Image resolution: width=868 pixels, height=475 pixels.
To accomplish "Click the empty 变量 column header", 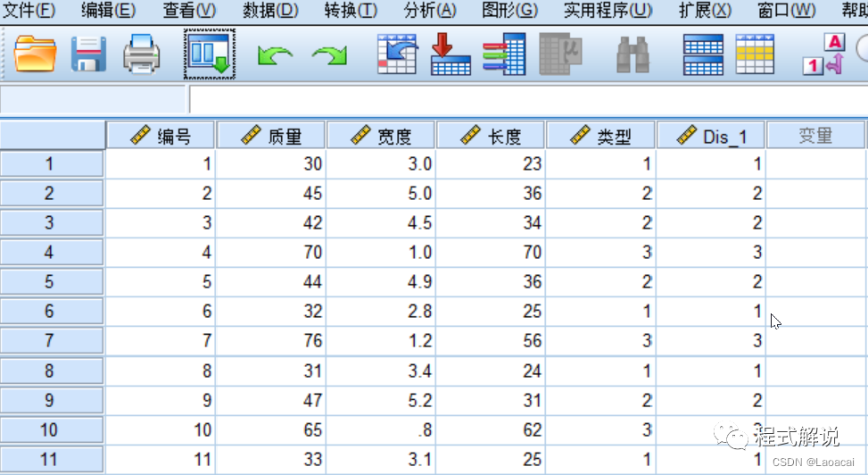I will pyautogui.click(x=815, y=136).
